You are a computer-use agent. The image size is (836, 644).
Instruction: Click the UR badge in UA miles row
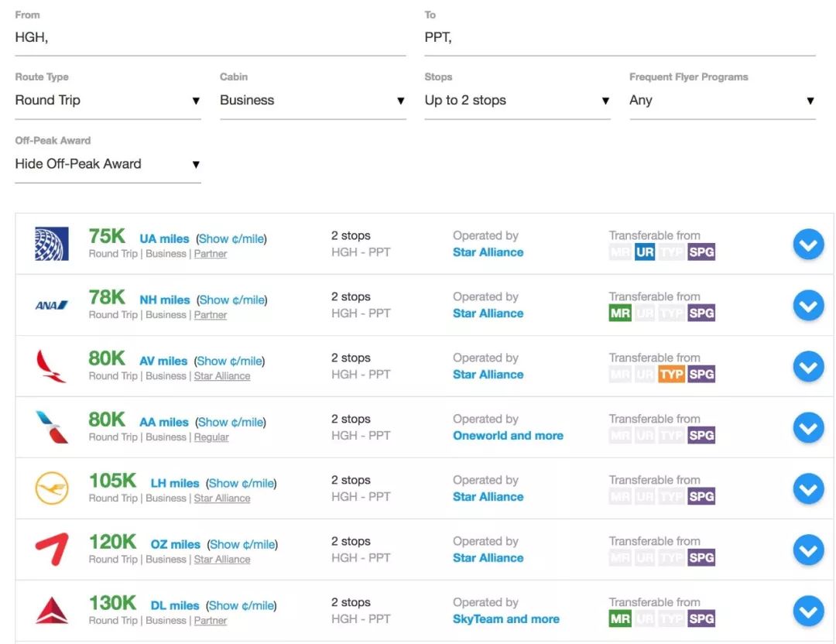click(645, 252)
